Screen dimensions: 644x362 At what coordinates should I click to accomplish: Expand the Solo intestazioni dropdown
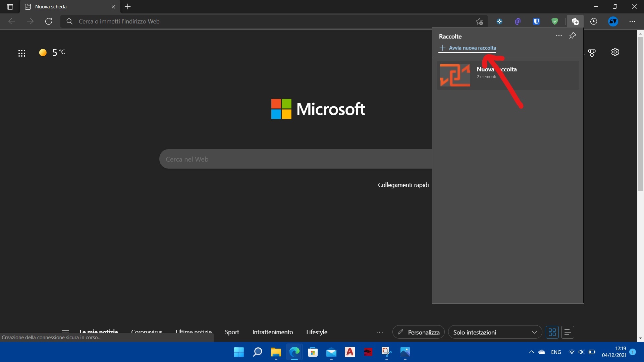[495, 332]
